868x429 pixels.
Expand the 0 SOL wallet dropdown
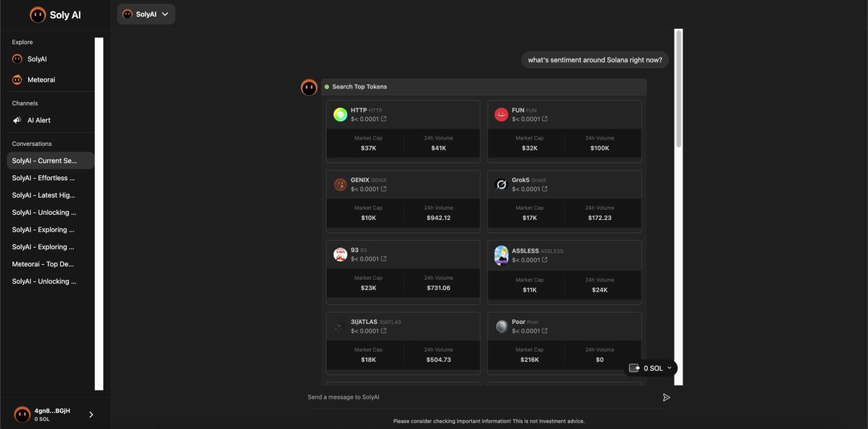[x=651, y=368]
